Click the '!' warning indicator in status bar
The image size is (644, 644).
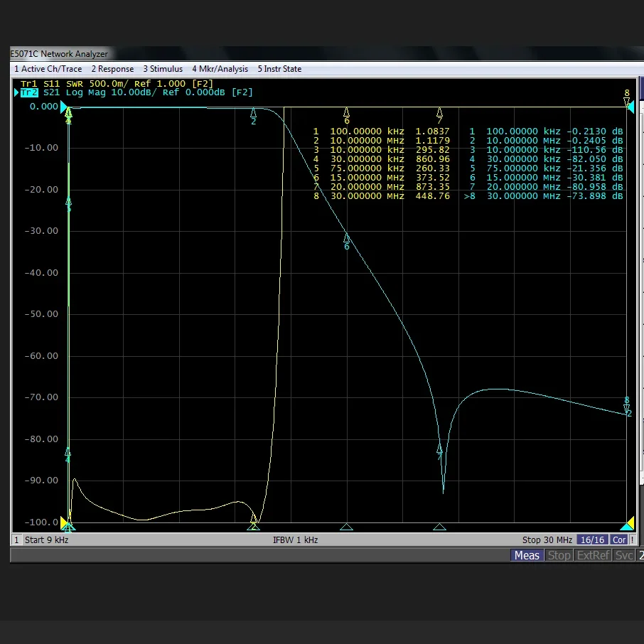(632, 540)
